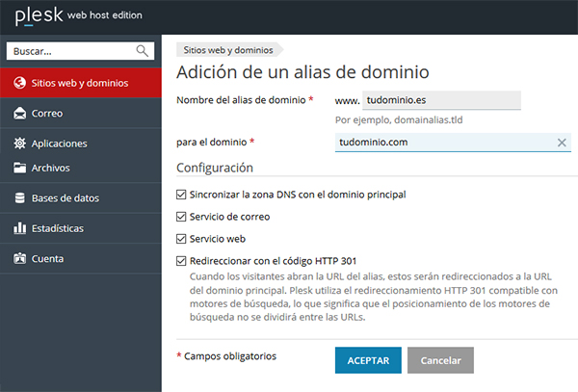The width and height of the screenshot is (578, 392).
Task: Click the Cancelar button
Action: 440,360
